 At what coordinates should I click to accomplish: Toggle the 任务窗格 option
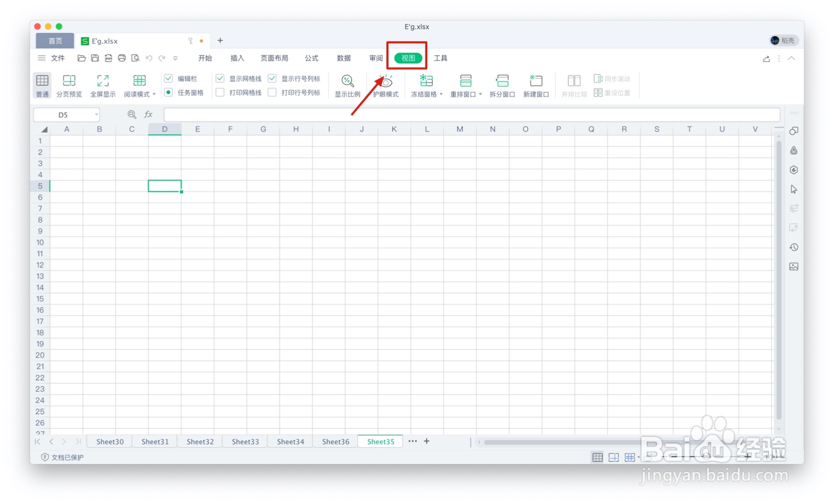(168, 93)
